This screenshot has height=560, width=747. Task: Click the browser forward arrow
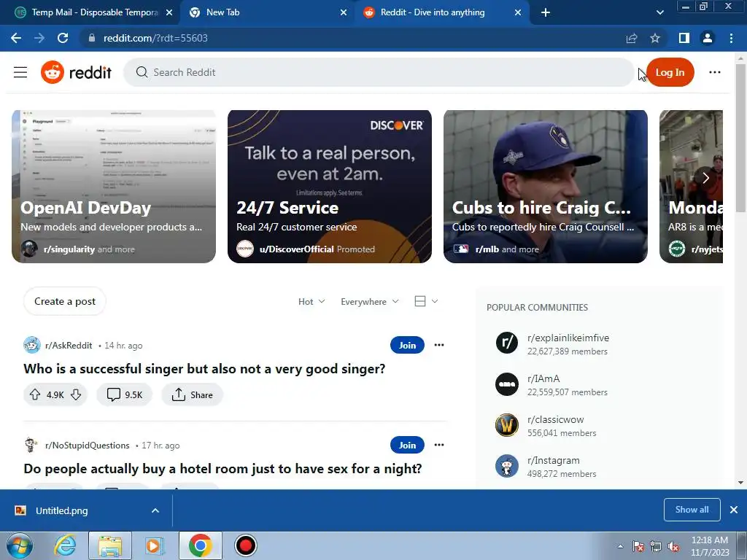[x=39, y=38]
